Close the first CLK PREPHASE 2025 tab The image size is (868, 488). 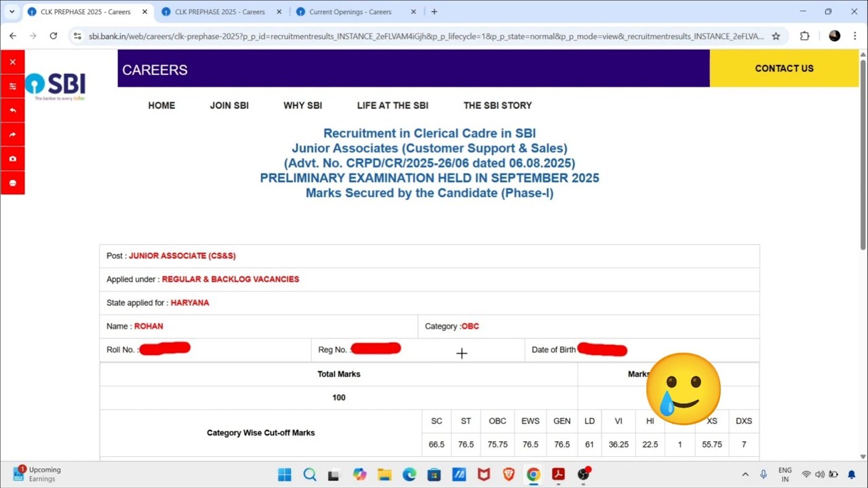[x=144, y=12]
